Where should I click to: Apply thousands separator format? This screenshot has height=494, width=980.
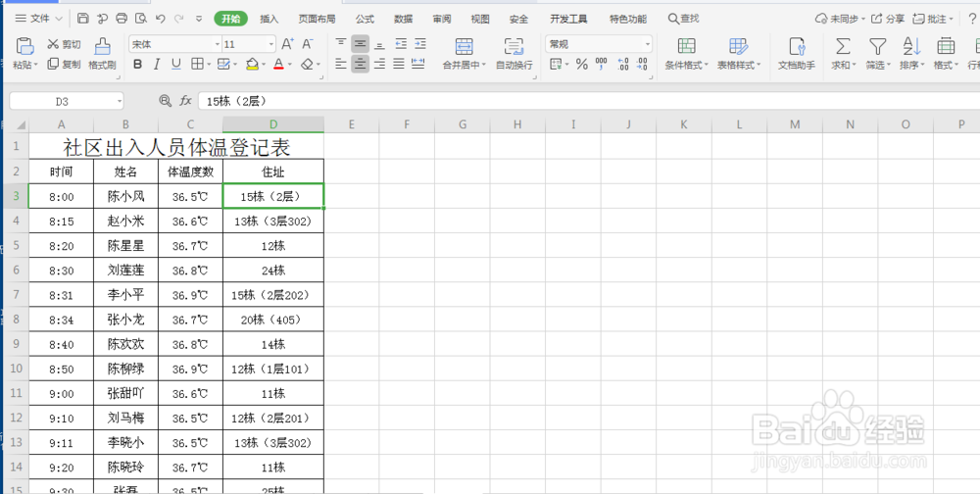click(x=602, y=64)
